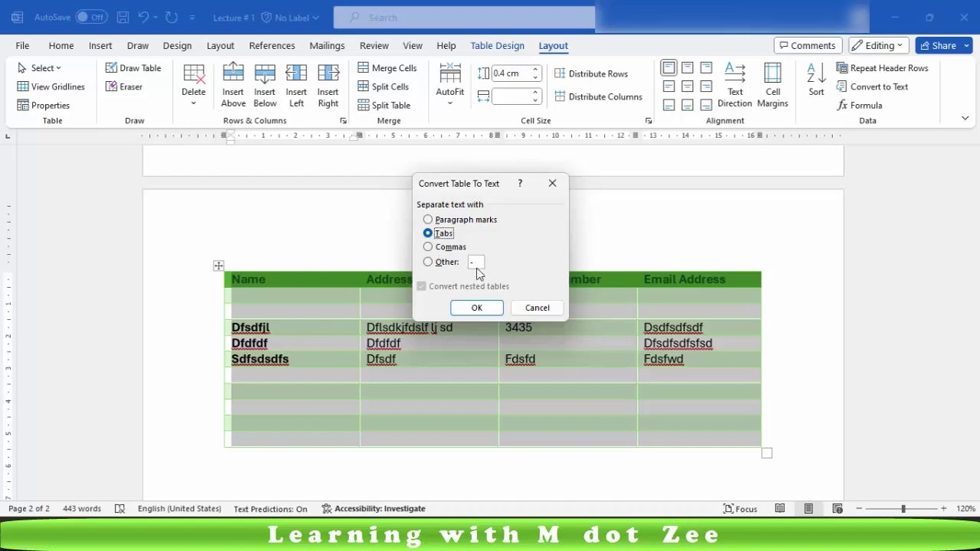Choose Align Top Left alignment icon
The width and height of the screenshot is (980, 551).
pos(669,68)
